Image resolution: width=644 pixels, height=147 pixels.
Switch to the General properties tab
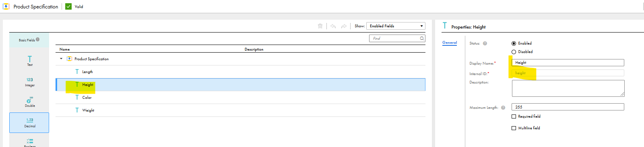point(450,43)
